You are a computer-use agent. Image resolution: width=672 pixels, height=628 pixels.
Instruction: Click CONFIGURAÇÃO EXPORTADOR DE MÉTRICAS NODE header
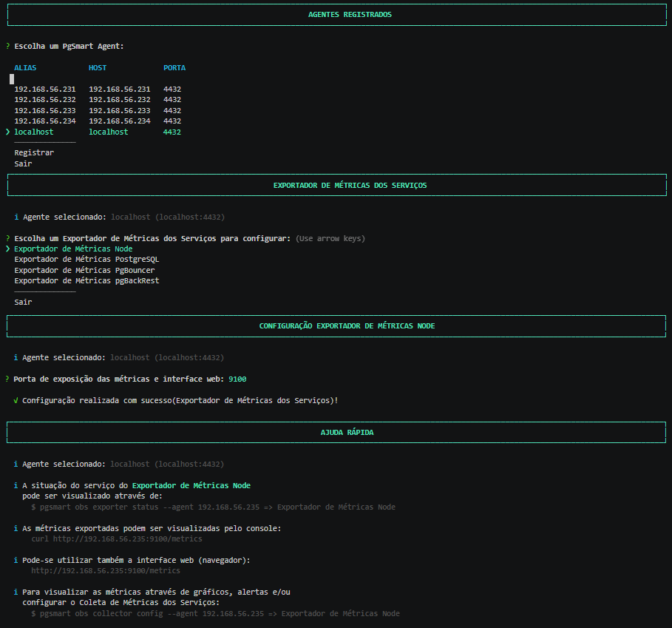coord(347,326)
